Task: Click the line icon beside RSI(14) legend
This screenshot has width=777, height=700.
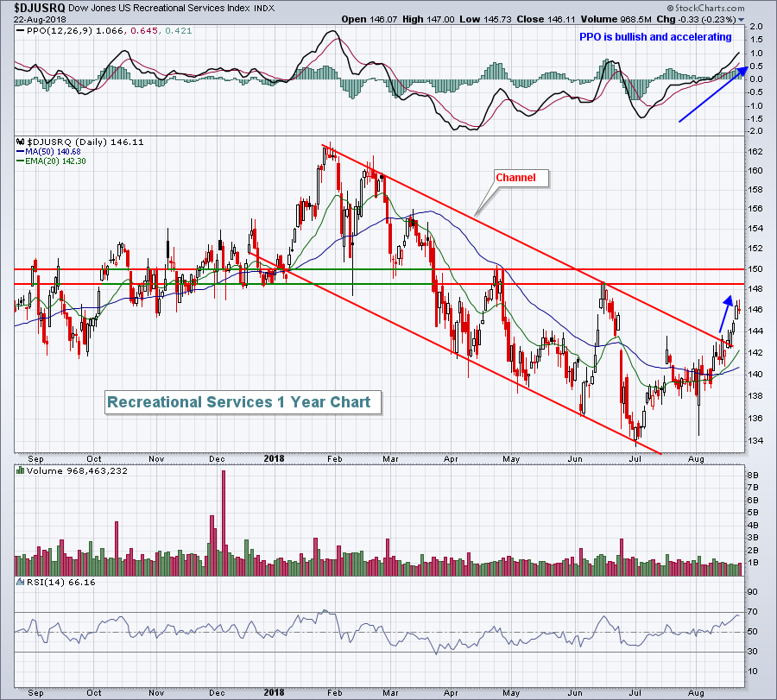Action: [21, 582]
